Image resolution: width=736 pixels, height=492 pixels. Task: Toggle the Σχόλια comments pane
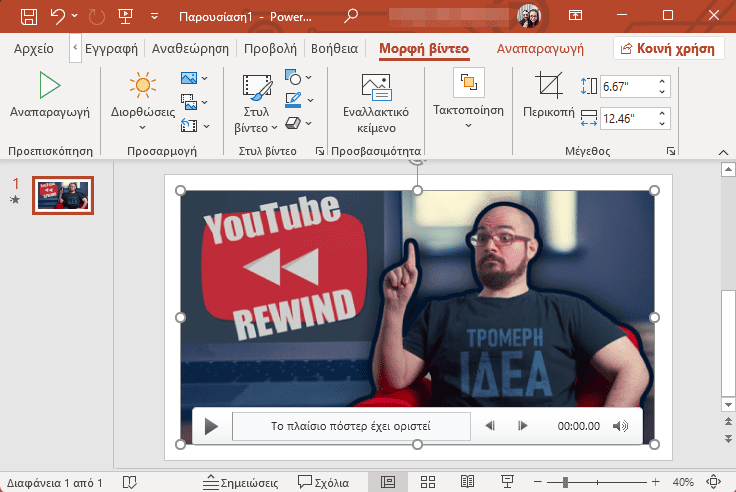point(323,483)
